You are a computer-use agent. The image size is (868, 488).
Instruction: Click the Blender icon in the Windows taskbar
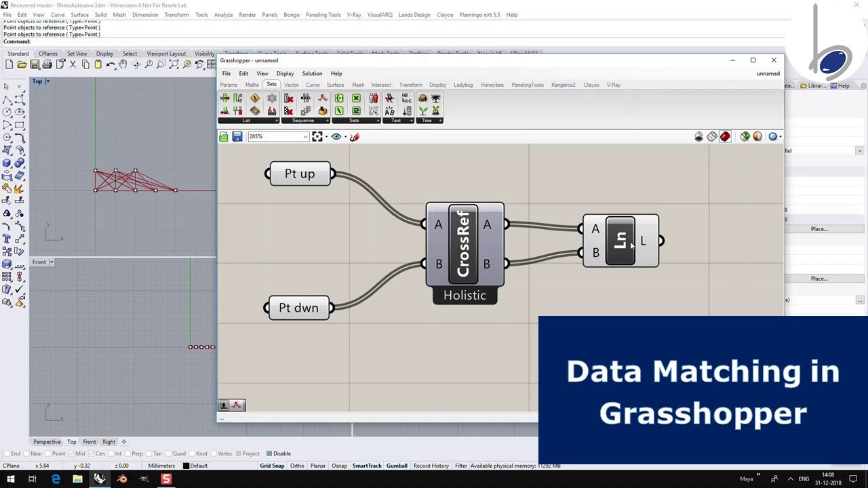122,479
